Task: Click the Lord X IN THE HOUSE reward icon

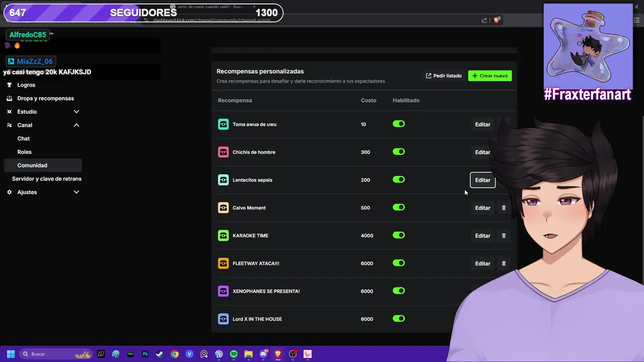Action: tap(223, 319)
